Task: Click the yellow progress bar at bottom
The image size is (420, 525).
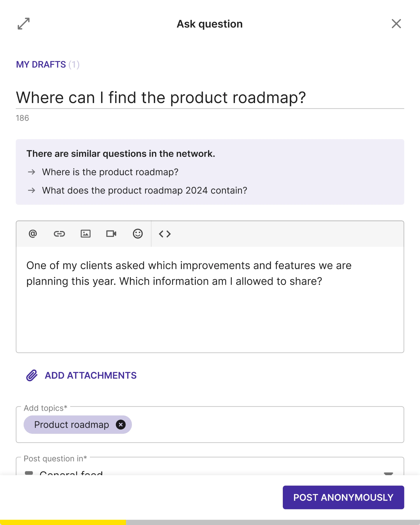Action: tap(63, 522)
